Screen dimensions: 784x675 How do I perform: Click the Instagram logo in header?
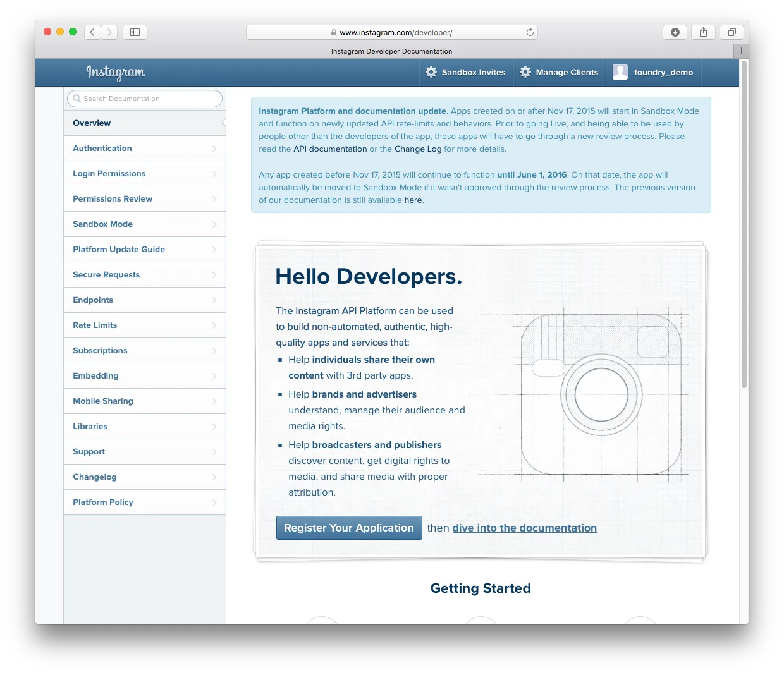tap(115, 72)
